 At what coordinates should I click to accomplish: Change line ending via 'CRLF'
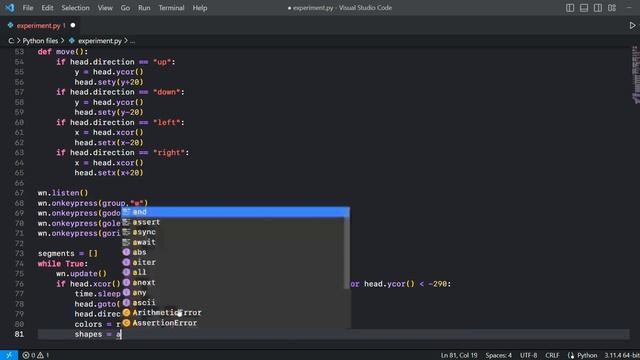[x=552, y=355]
